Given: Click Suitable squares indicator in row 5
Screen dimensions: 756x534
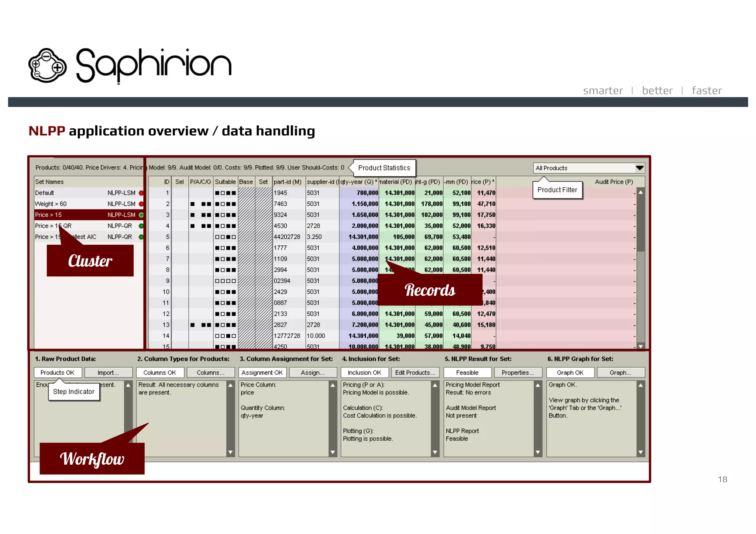Looking at the screenshot, I should coord(225,237).
